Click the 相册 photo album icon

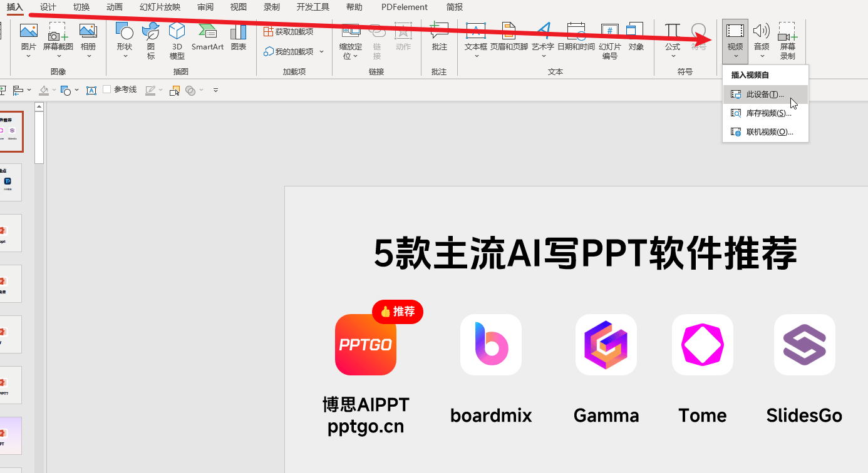pyautogui.click(x=88, y=31)
